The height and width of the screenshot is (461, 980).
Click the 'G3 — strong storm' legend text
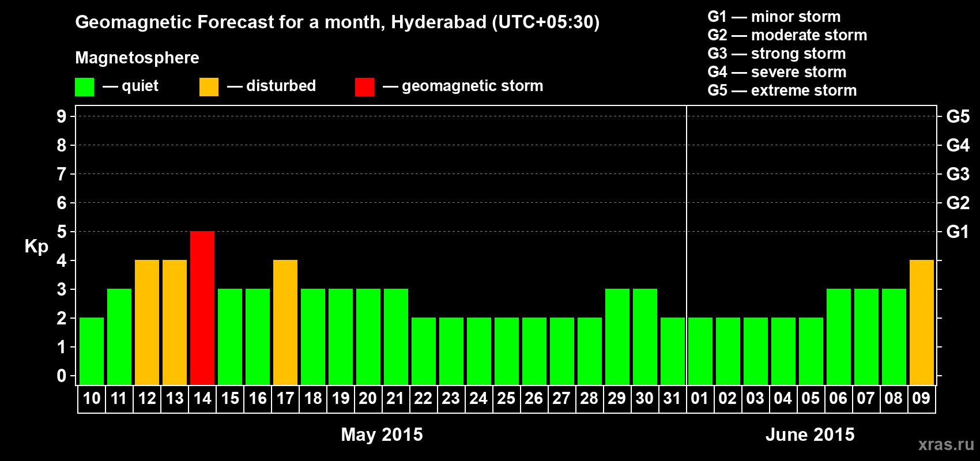(x=777, y=54)
